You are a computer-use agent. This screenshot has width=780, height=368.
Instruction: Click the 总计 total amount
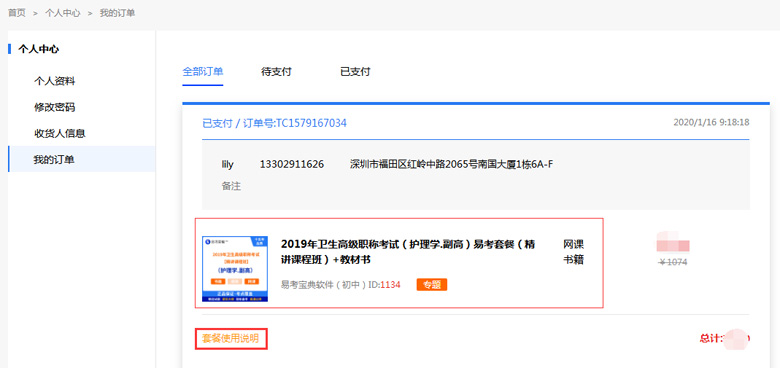pos(724,338)
